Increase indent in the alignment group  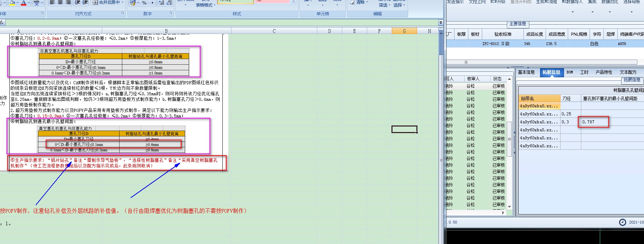point(85,2)
